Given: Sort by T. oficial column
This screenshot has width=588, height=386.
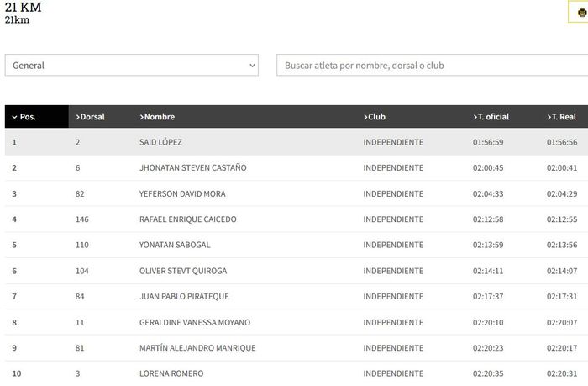Looking at the screenshot, I should point(491,117).
